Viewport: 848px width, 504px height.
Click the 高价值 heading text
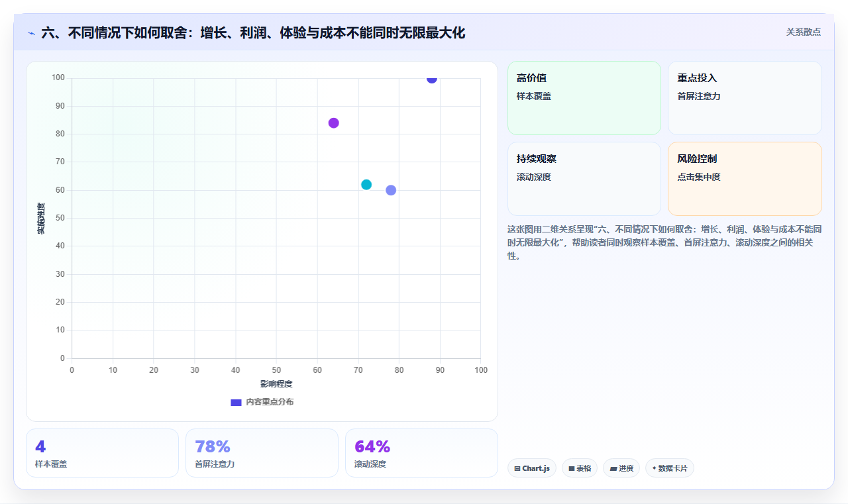[531, 78]
